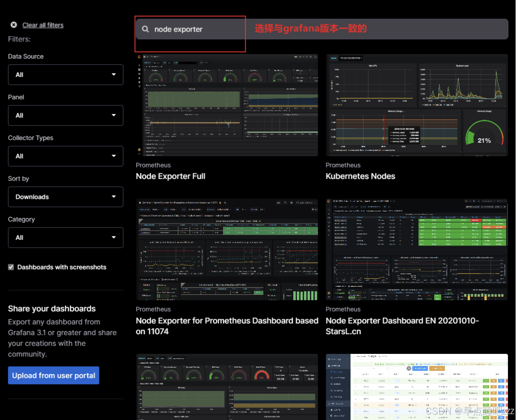Open the dark gauge dashboard thumbnail in last row
This screenshot has height=420, width=516.
[x=227, y=387]
